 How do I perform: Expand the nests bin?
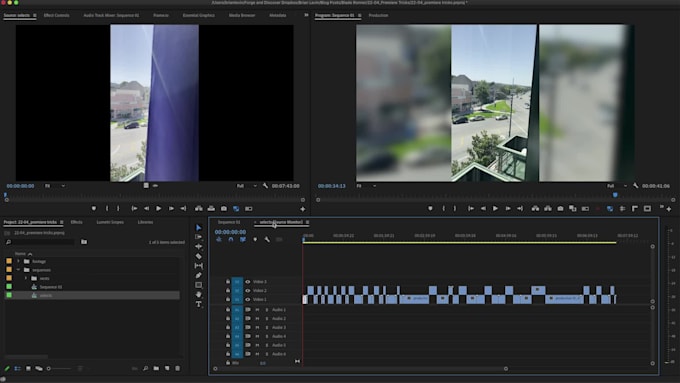click(26, 278)
